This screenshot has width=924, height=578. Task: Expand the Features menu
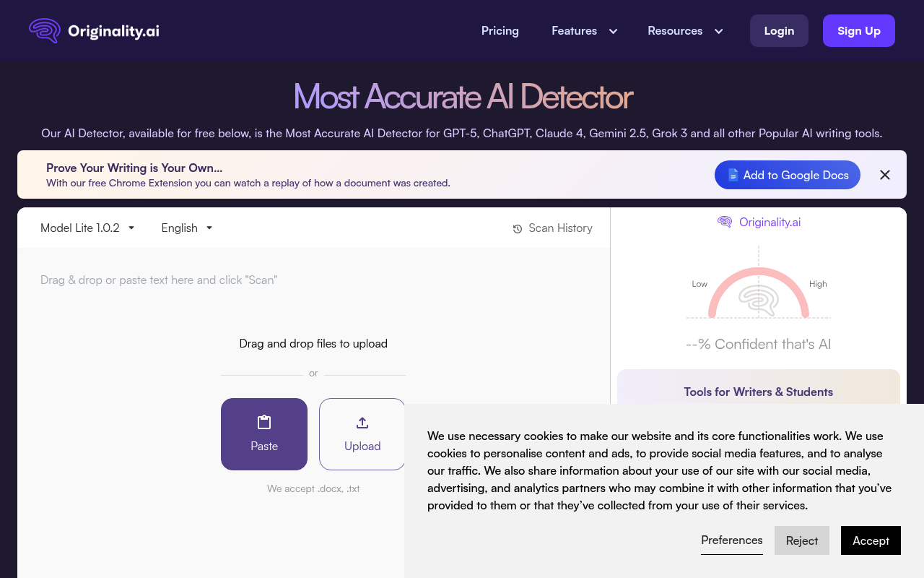coord(584,31)
